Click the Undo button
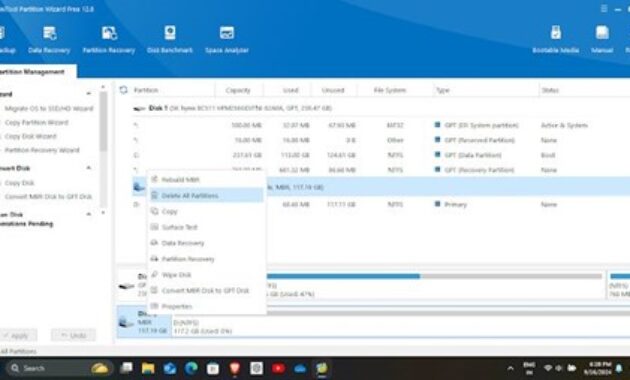 pyautogui.click(x=73, y=335)
